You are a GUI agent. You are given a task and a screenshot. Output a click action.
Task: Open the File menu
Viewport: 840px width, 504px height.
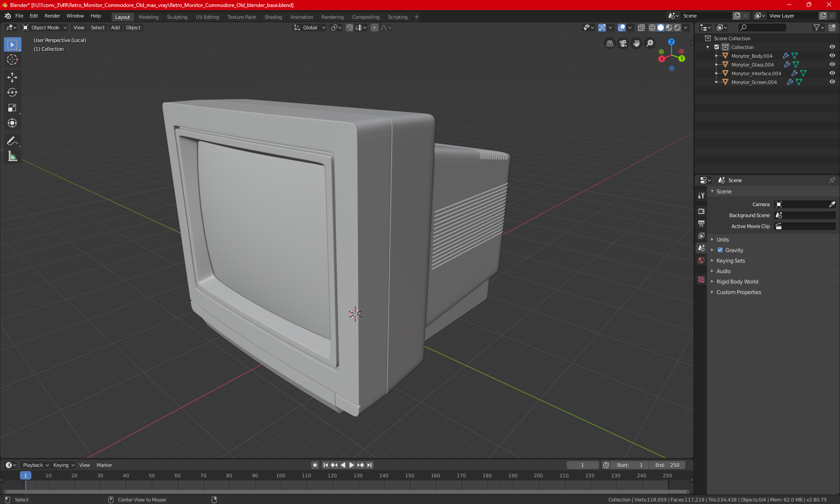click(x=19, y=16)
